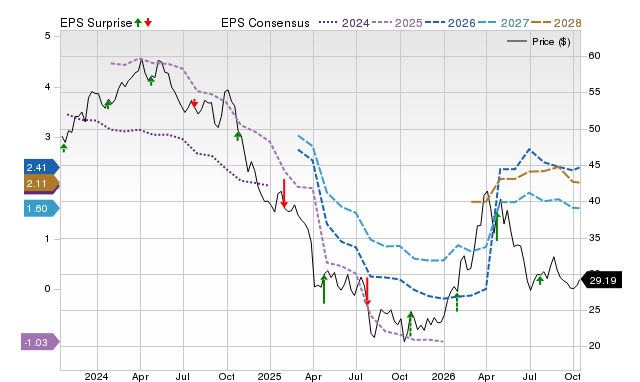Select the green surprise arrow before 2024 starts

point(64,148)
